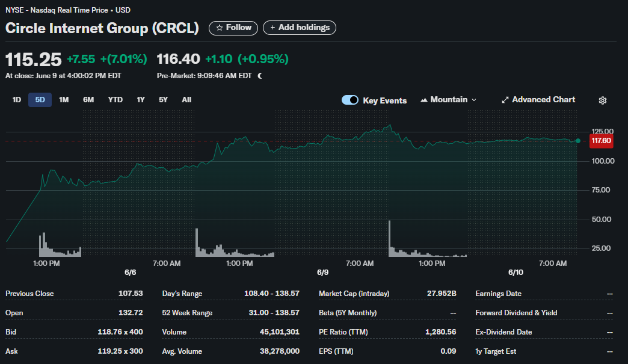The width and height of the screenshot is (628, 364).
Task: Click the 117.60 current price marker
Action: (x=601, y=141)
